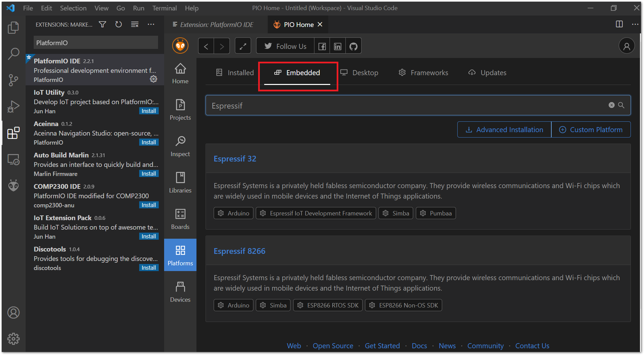Install the Auto Build Marlin extension
The image size is (644, 355).
(149, 174)
